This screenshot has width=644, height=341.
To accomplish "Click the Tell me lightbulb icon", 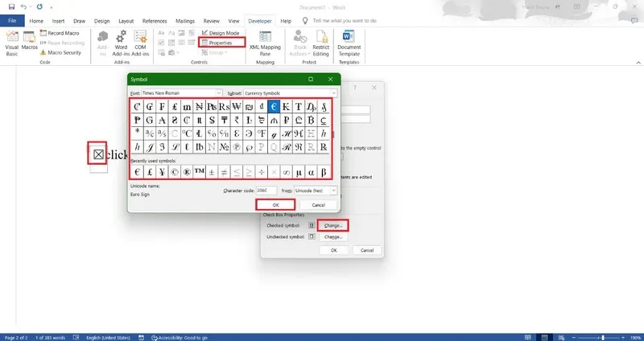I will pyautogui.click(x=305, y=21).
